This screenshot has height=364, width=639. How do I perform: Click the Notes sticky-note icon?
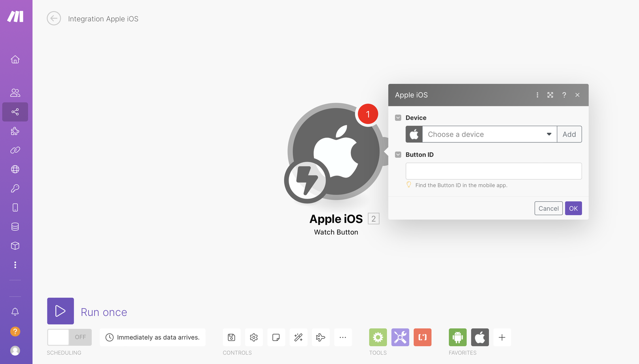(276, 337)
